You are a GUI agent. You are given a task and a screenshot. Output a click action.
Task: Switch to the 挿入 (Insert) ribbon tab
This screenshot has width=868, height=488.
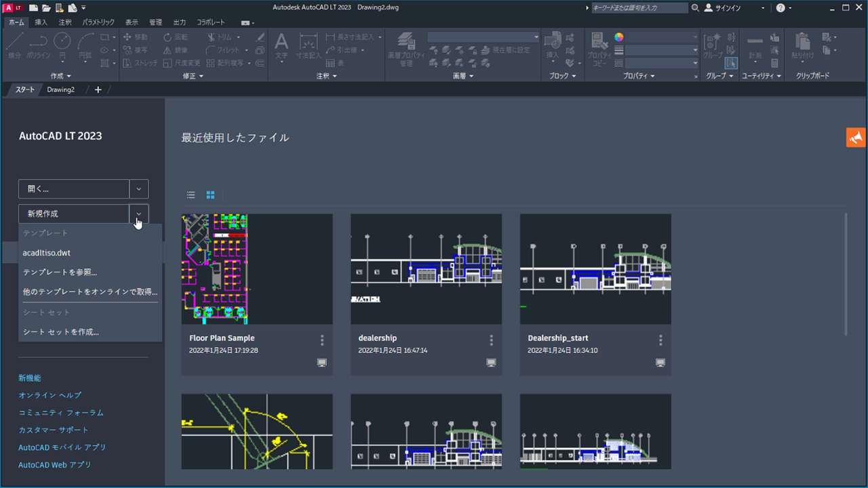pos(41,22)
